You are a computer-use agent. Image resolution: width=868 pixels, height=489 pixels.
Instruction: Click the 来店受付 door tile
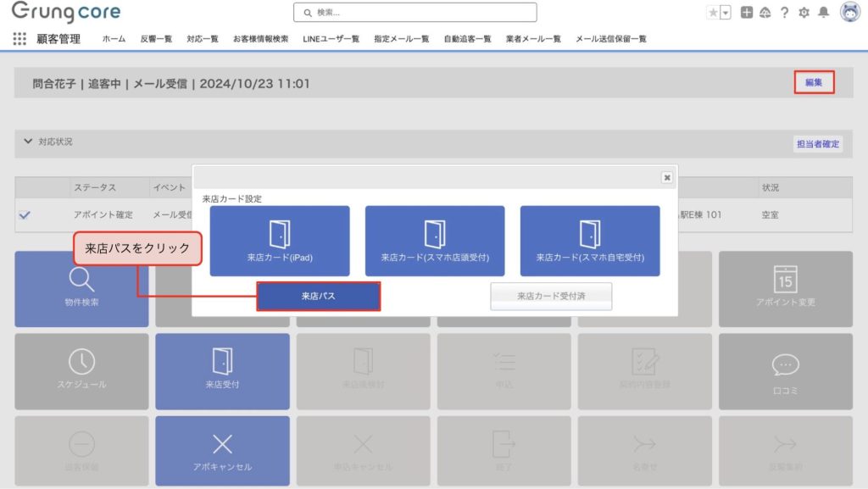222,371
